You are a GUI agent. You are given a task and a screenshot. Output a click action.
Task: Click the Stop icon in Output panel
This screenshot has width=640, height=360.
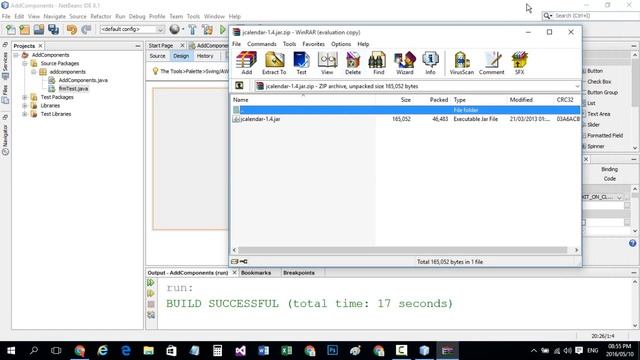coord(151,304)
